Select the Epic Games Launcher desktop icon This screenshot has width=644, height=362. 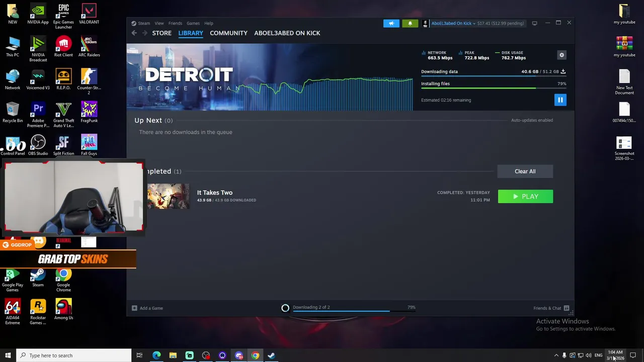(63, 16)
